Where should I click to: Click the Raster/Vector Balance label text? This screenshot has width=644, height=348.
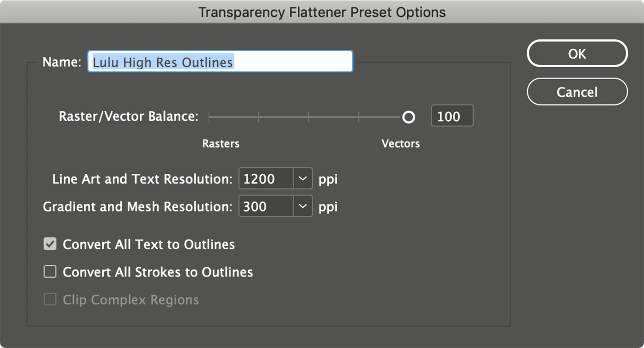coord(128,116)
